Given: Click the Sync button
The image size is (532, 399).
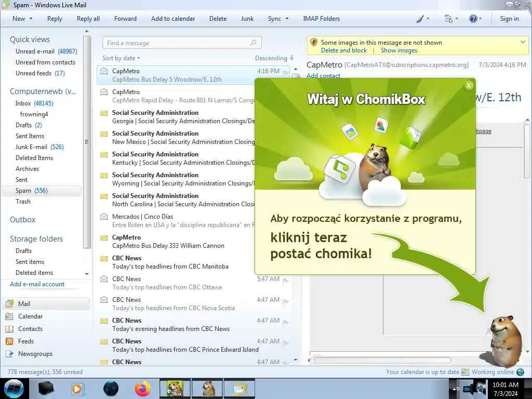Looking at the screenshot, I should 274,19.
